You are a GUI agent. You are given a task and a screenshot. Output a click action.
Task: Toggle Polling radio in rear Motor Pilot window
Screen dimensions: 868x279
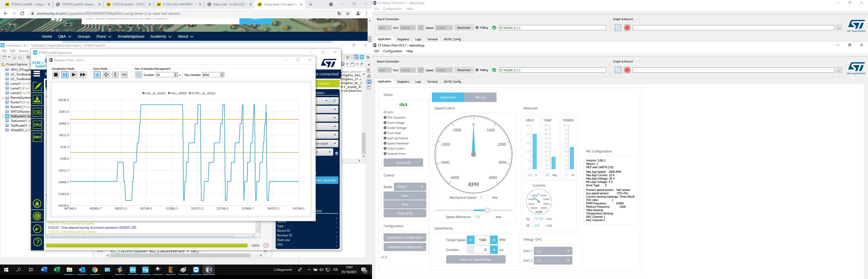[477, 28]
